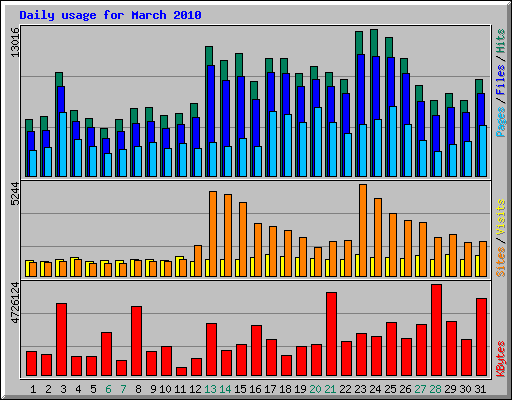Click weekend day label 28 on the x-axis
512x400 pixels.
tap(435, 389)
